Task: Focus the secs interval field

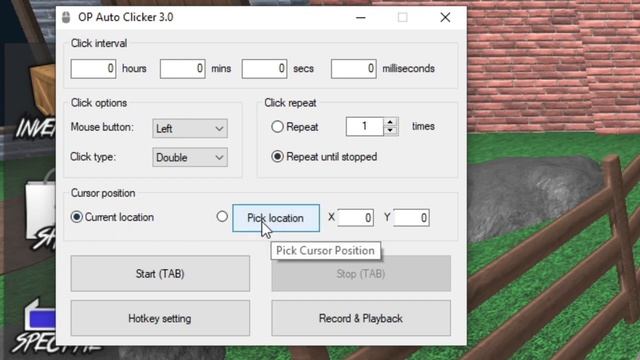Action: pos(264,69)
